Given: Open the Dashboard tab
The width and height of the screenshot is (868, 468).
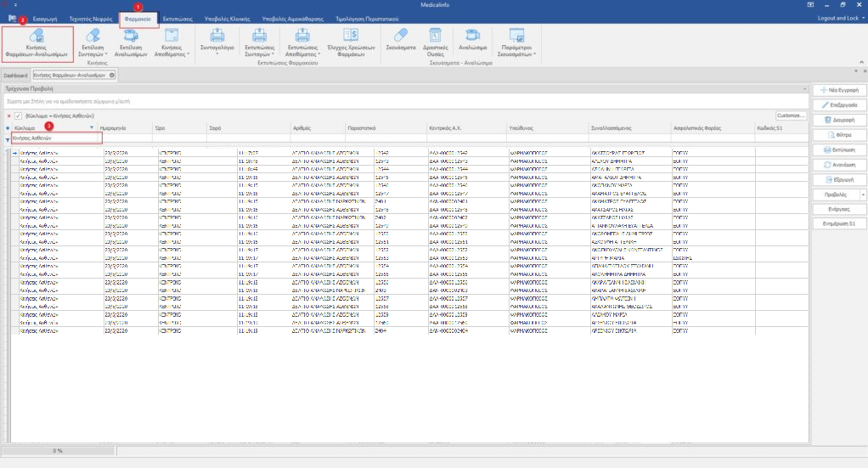Looking at the screenshot, I should click(15, 76).
